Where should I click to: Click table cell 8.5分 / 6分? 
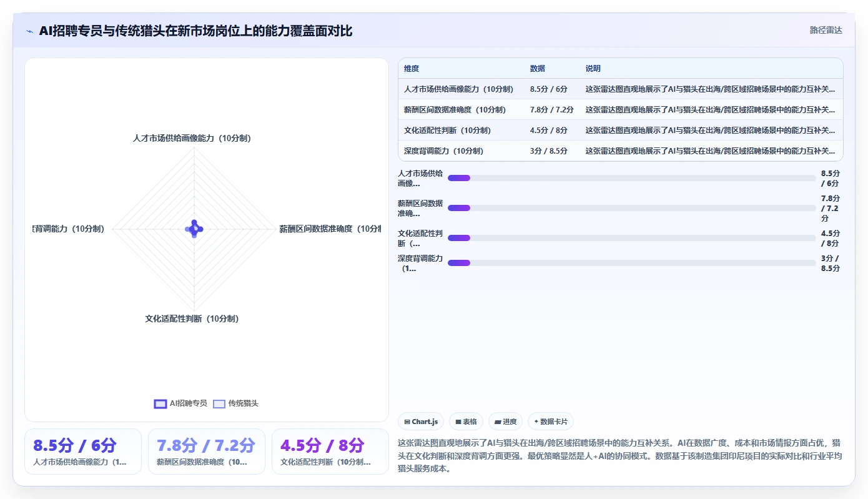point(549,89)
